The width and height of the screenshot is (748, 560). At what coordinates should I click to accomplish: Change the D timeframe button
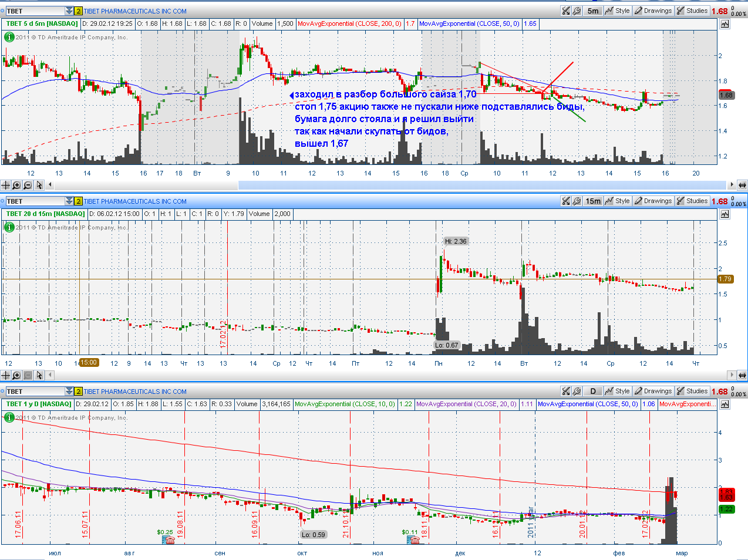tap(593, 391)
